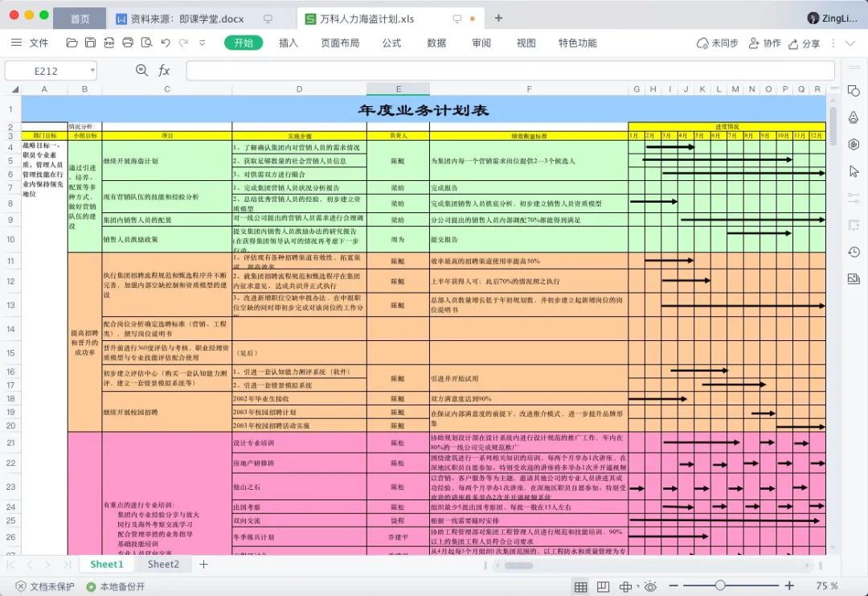Zoom in with the plus button

click(789, 586)
